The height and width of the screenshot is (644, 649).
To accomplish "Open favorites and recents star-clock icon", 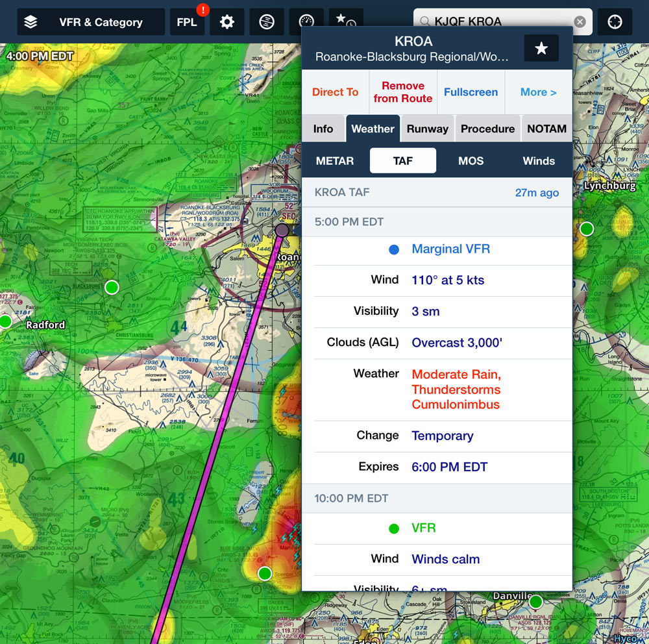I will (346, 21).
